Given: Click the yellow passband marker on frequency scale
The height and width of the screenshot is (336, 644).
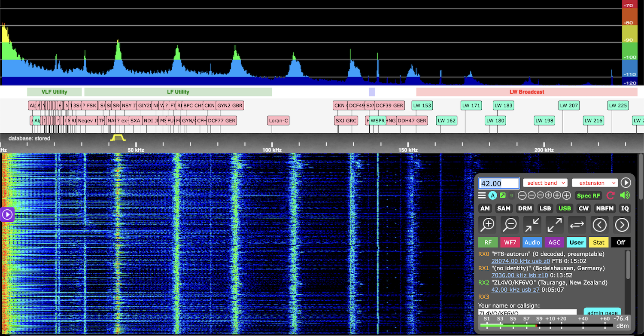Looking at the screenshot, I should tap(117, 138).
